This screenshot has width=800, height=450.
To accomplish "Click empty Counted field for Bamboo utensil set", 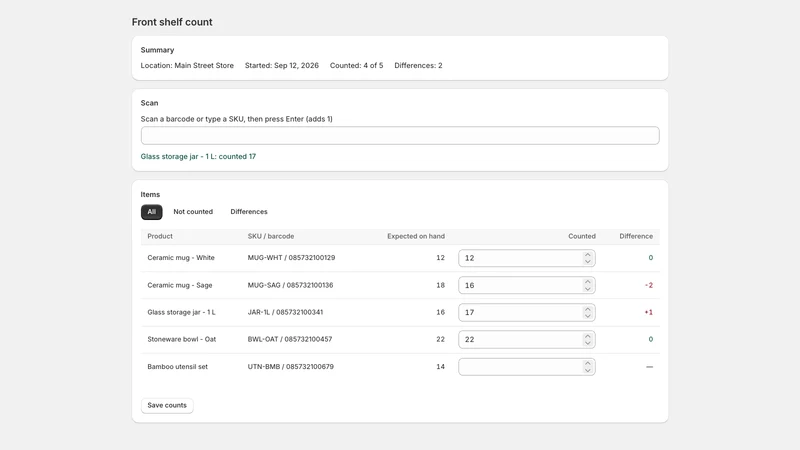I will pos(527,367).
